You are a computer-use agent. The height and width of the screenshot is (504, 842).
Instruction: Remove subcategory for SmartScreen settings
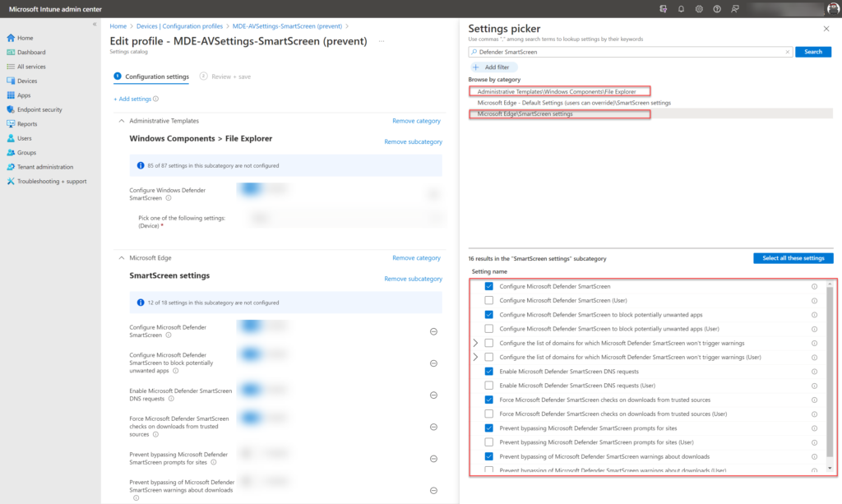point(413,279)
